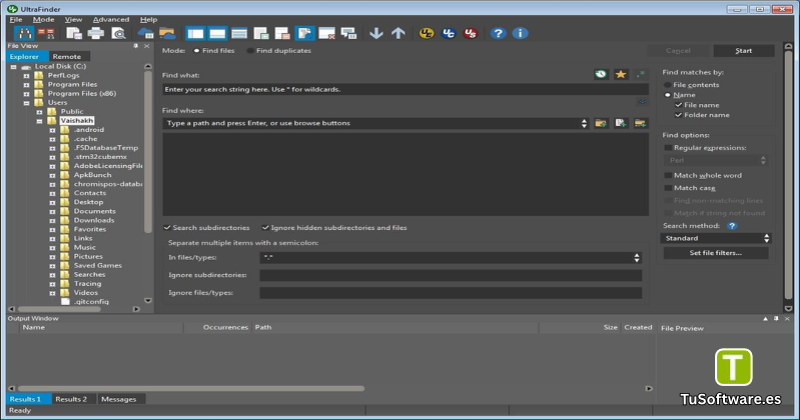Open the Advanced menu
Viewport: 800px width, 420px height.
click(111, 19)
